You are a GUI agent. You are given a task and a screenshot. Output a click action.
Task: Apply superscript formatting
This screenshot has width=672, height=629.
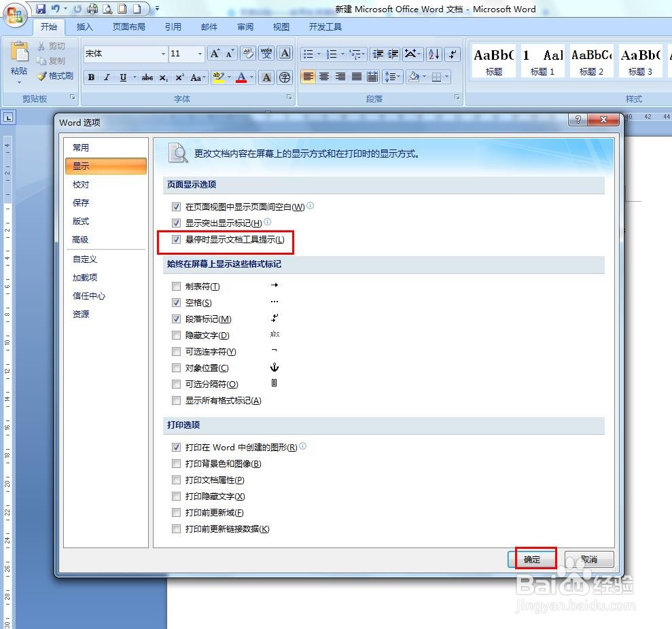pyautogui.click(x=179, y=77)
